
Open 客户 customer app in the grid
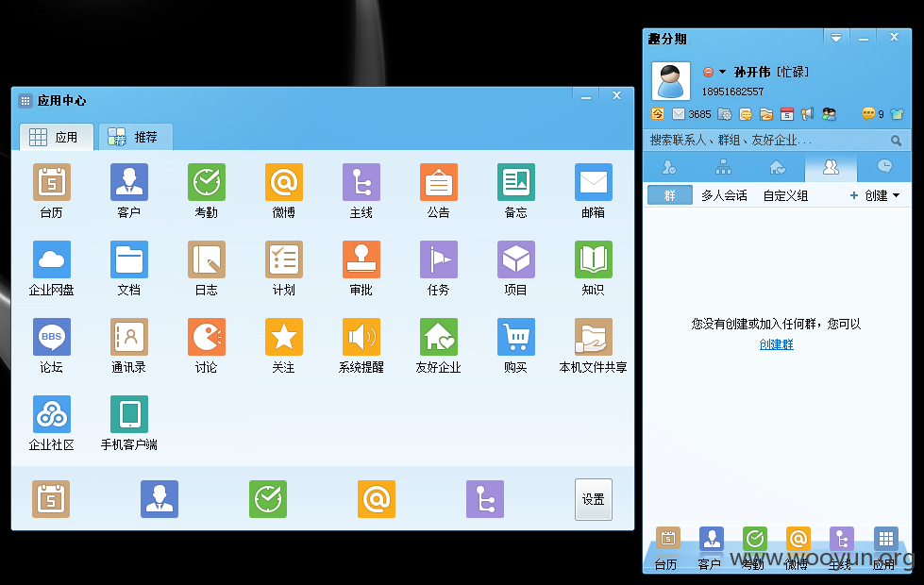(x=129, y=183)
